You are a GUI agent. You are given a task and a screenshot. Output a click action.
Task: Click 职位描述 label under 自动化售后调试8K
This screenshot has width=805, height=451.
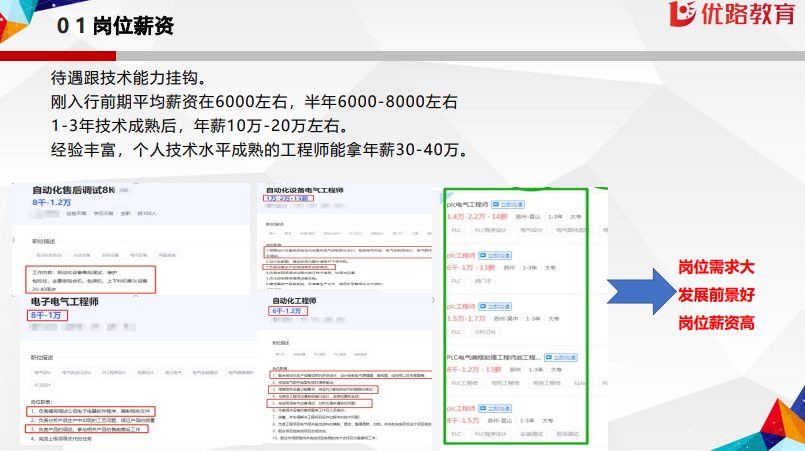44,241
